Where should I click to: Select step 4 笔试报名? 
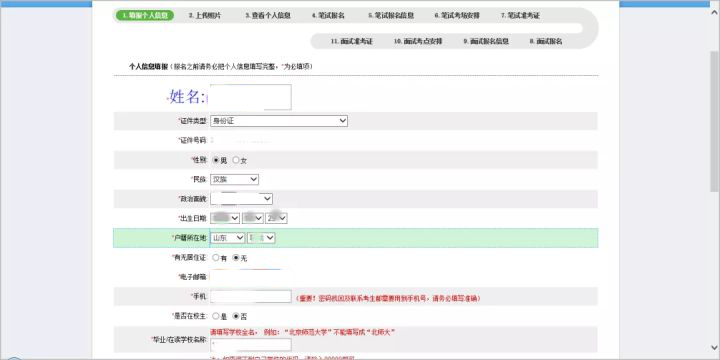point(328,15)
